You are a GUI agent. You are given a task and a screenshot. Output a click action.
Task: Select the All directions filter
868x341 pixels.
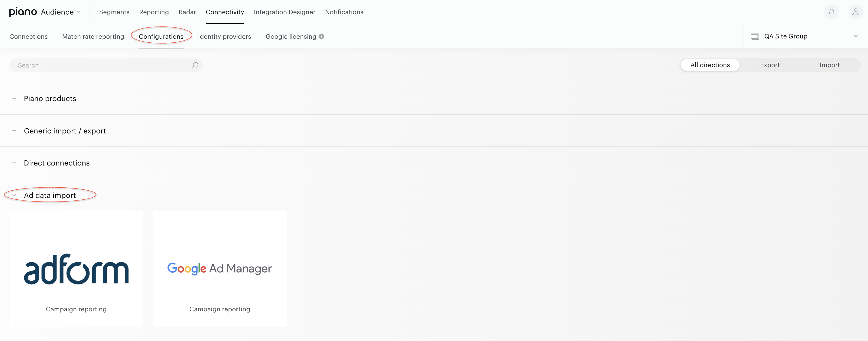pyautogui.click(x=710, y=65)
